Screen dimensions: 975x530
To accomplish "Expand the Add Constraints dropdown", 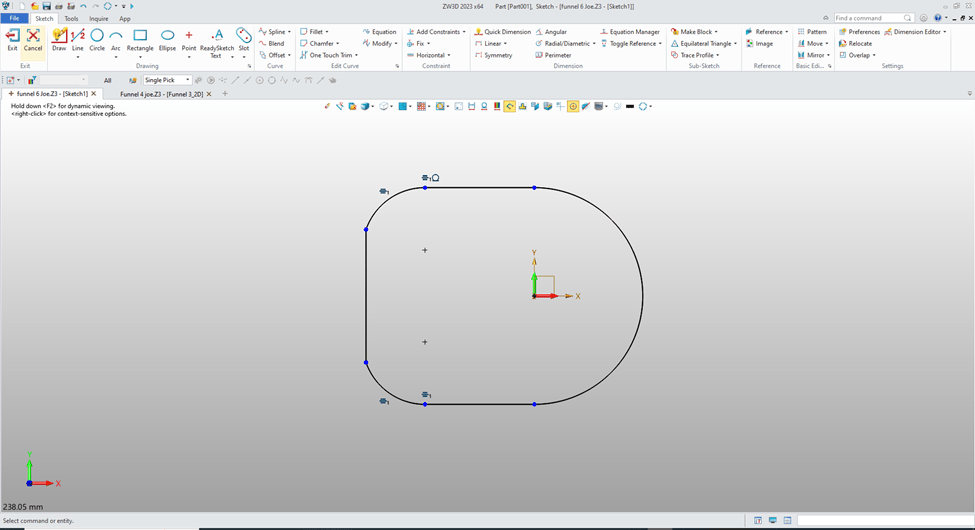I will tap(464, 32).
